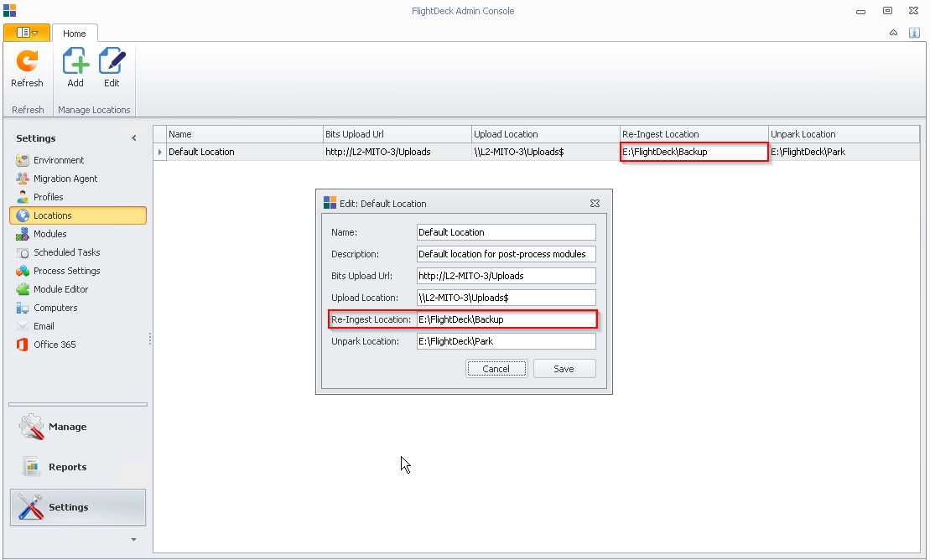Click the Email envelope icon
Viewport: 930px width, 560px height.
click(x=23, y=325)
